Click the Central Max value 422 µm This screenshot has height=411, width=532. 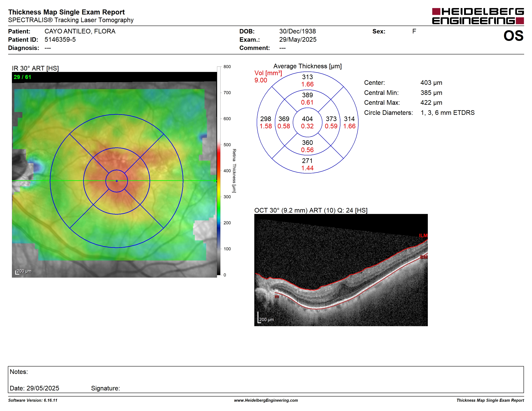[431, 103]
